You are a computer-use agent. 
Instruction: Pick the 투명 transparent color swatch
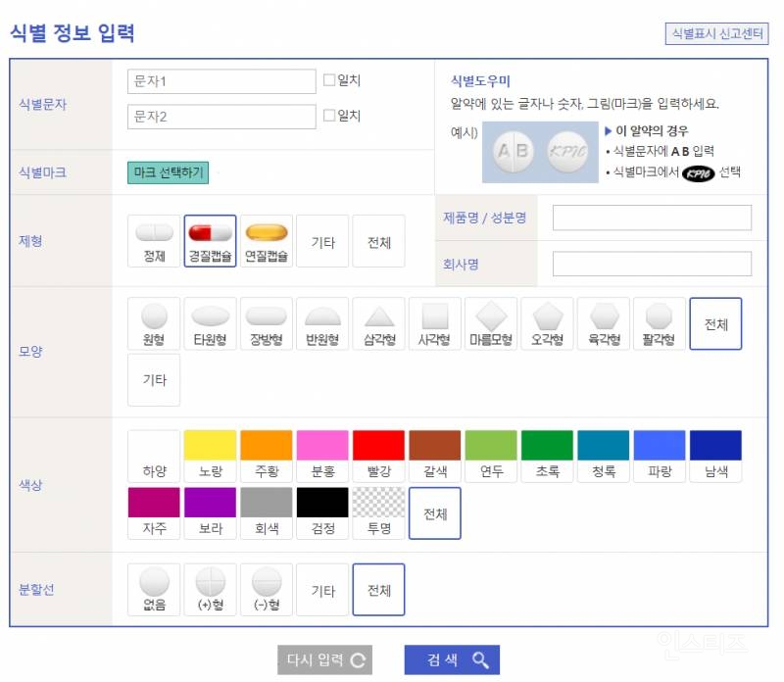pos(378,513)
